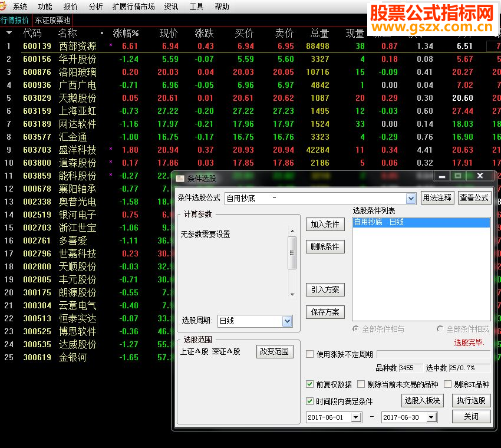This screenshot has width=501, height=448.
Task: Click 关闭 button in dialog
Action: (472, 416)
